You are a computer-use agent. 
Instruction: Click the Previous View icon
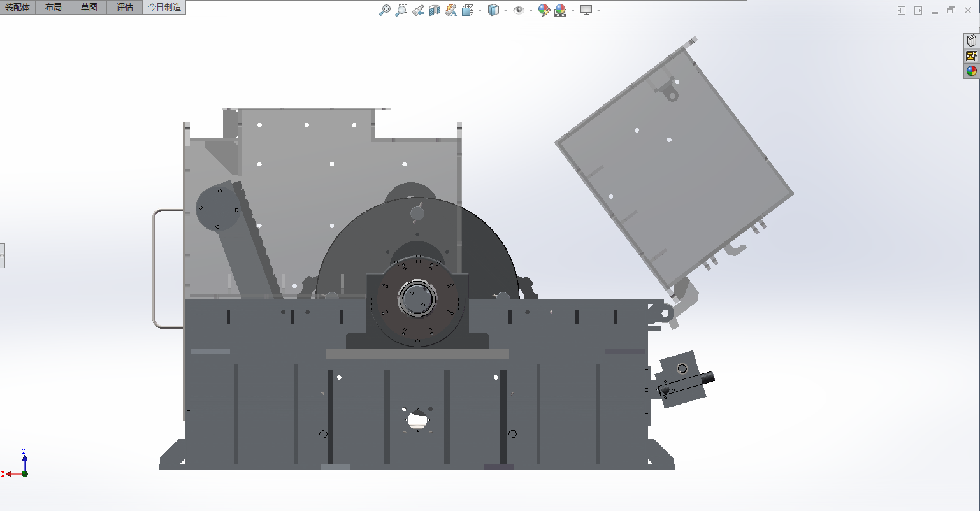pyautogui.click(x=418, y=10)
